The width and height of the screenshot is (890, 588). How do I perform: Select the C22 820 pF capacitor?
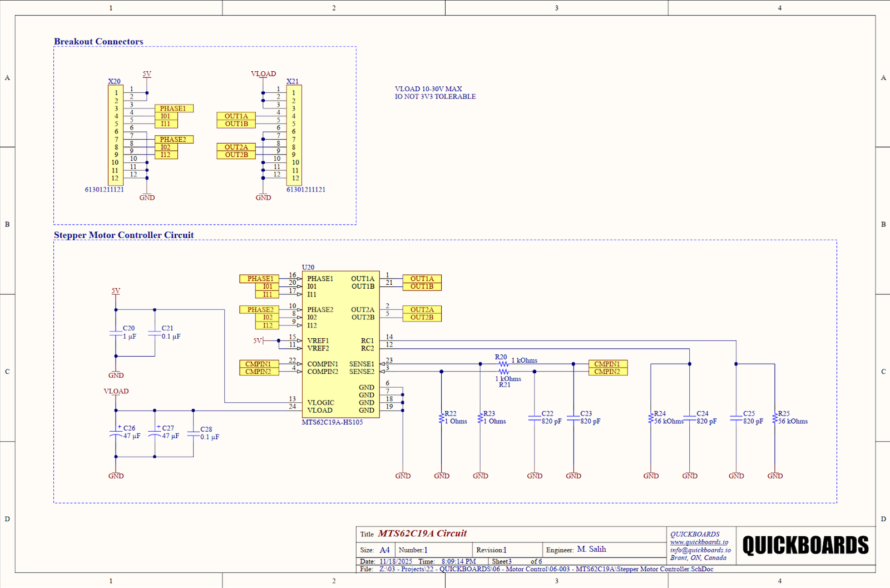coord(535,418)
